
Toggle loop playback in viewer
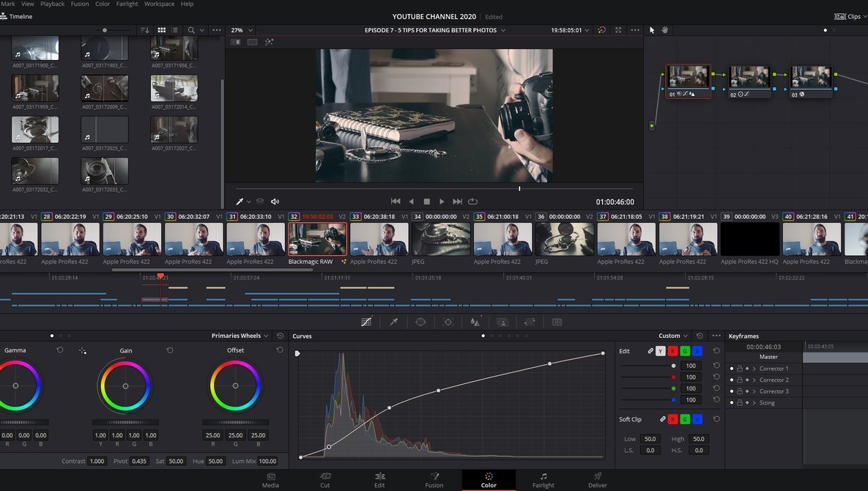[473, 202]
